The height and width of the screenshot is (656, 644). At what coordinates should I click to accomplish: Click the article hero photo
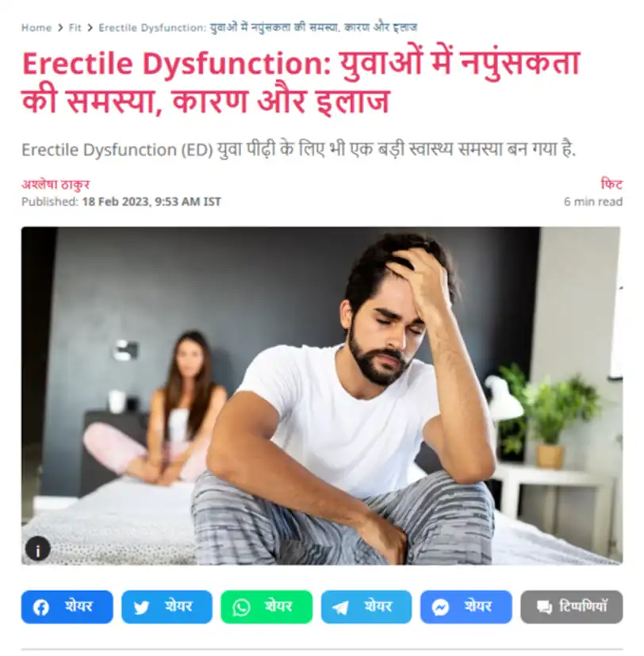point(322,396)
